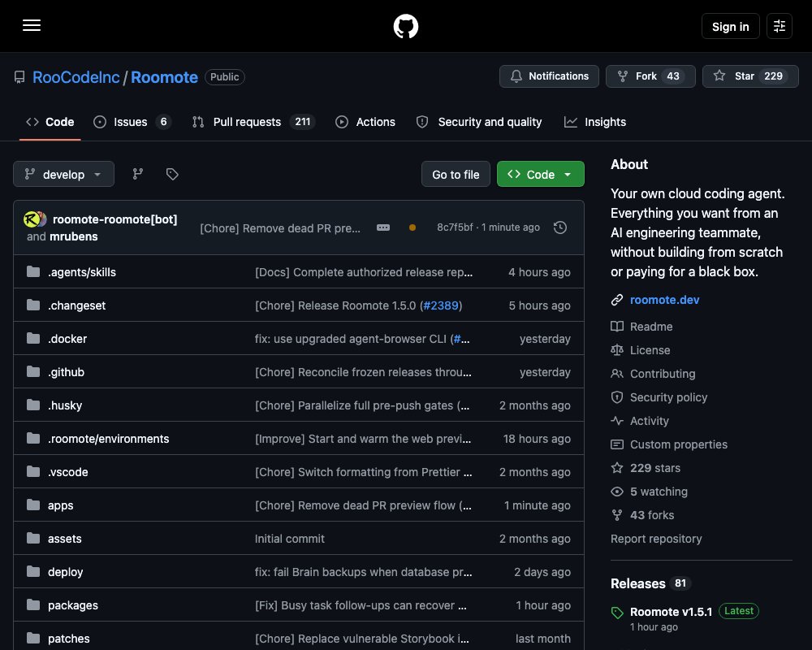The image size is (812, 650).
Task: Open the patches folder
Action: coord(69,639)
